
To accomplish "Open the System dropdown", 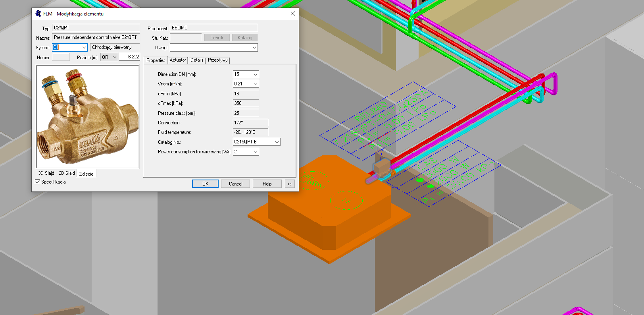I will pos(84,48).
